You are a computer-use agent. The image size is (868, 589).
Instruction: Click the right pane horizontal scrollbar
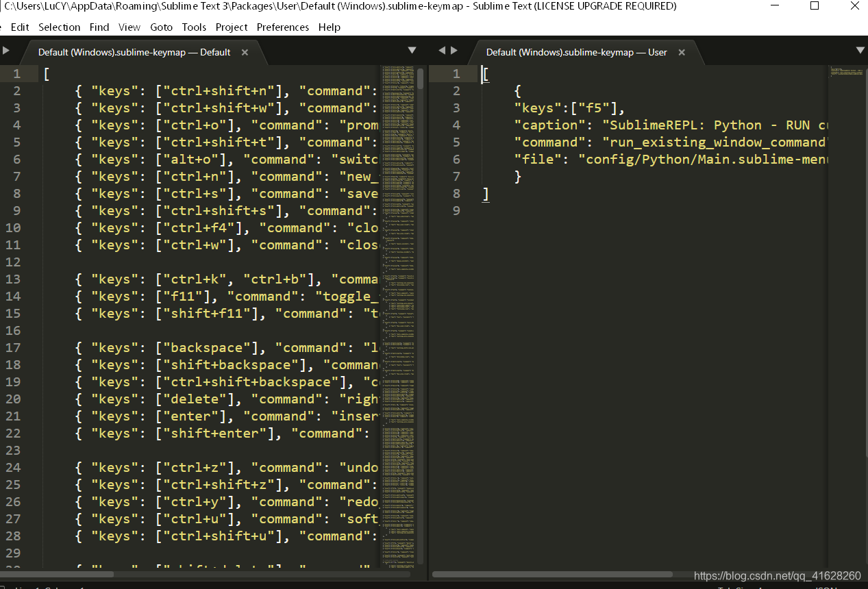click(x=552, y=574)
